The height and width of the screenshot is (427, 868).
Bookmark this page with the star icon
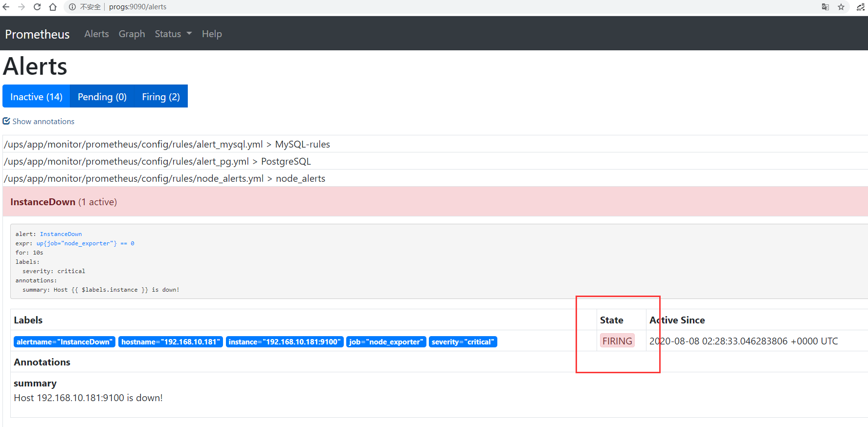tap(841, 7)
